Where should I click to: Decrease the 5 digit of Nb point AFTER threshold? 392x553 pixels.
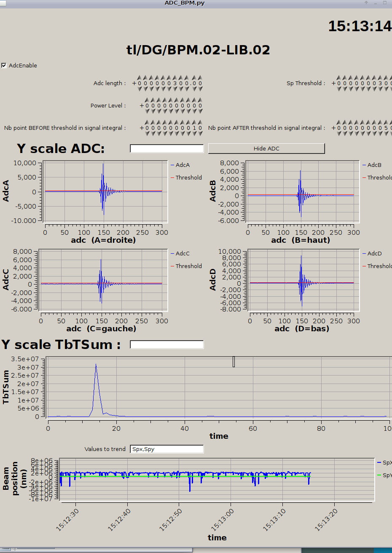click(x=386, y=134)
